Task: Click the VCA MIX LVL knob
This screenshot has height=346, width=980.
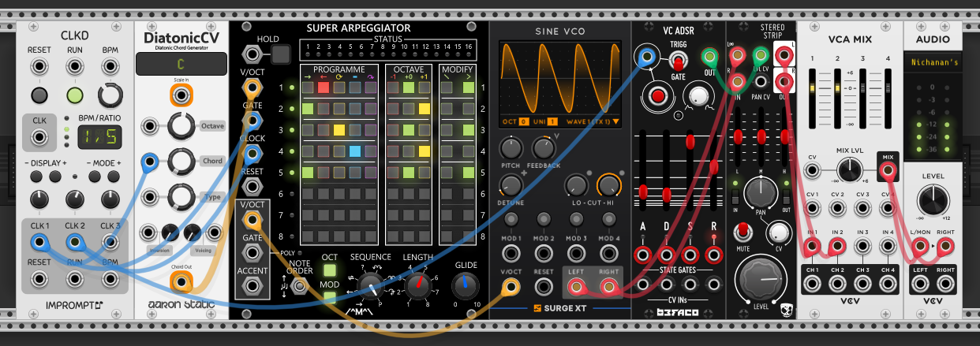Action: 848,169
